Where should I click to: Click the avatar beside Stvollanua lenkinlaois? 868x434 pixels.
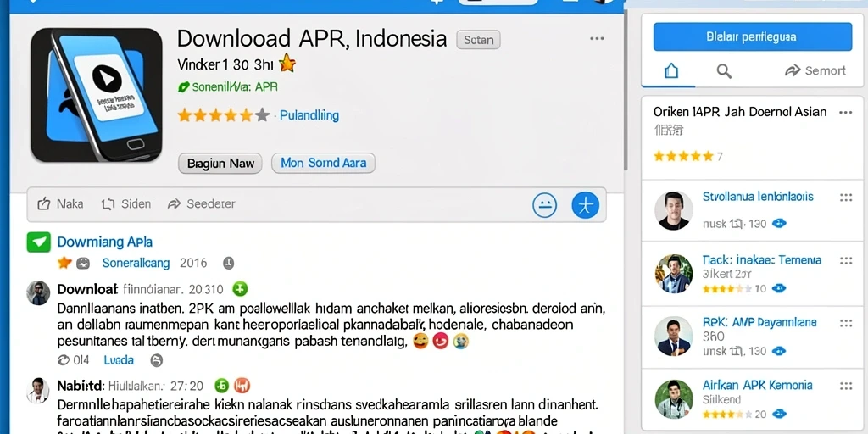(x=674, y=210)
